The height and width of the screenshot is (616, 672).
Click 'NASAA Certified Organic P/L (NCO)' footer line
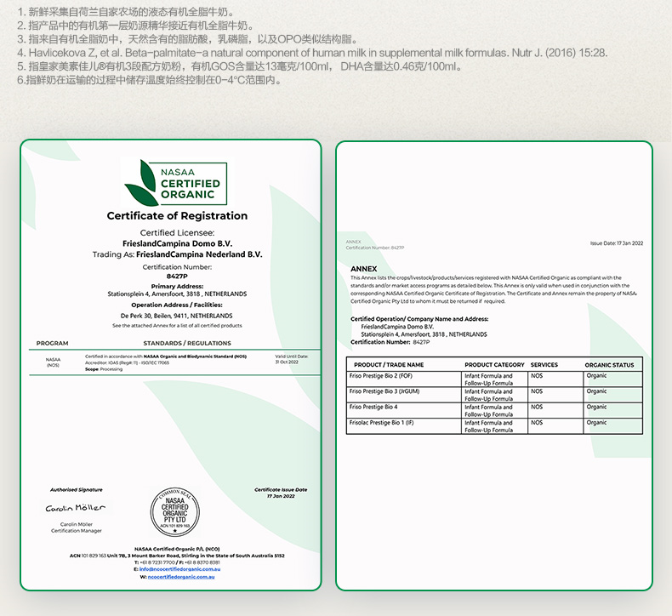pyautogui.click(x=177, y=549)
